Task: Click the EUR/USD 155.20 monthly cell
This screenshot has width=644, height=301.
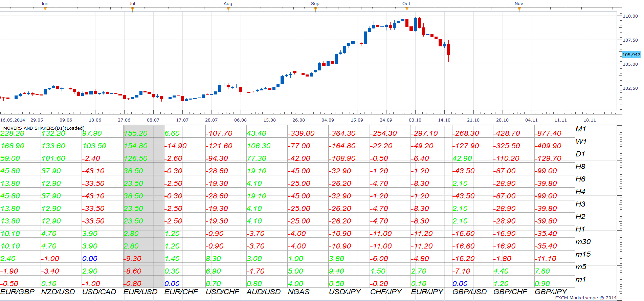Action: click(136, 133)
